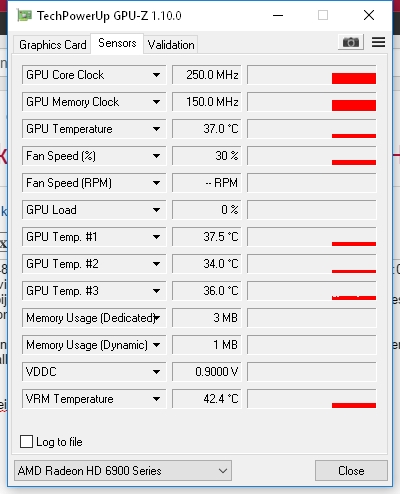Open the AMD Radeon HD 6900 Series selector
This screenshot has height=494, width=400.
tap(123, 471)
